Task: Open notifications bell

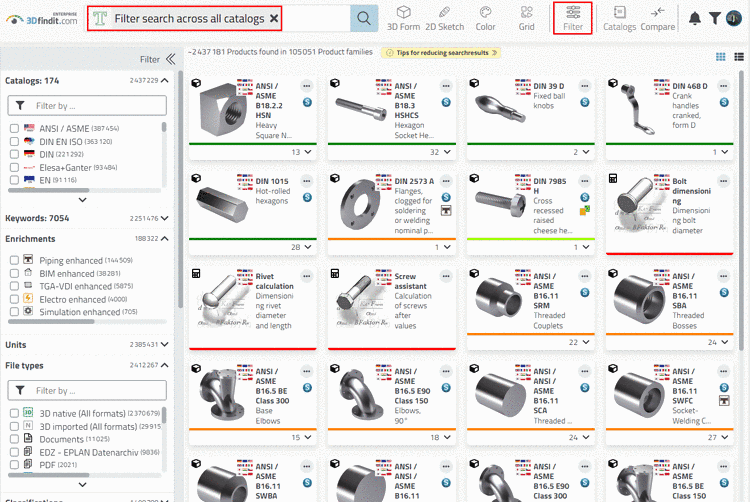Action: pyautogui.click(x=695, y=19)
